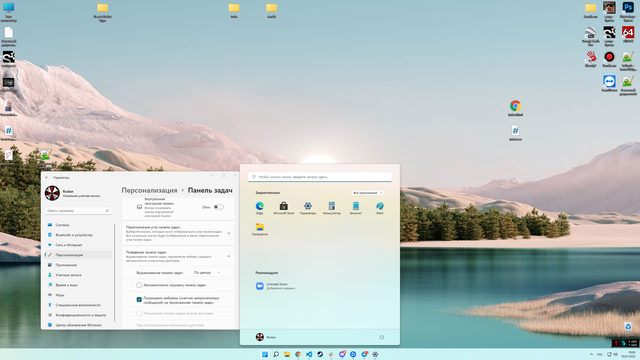Click language indicator in system tray
The image size is (640, 360).
pos(600,354)
